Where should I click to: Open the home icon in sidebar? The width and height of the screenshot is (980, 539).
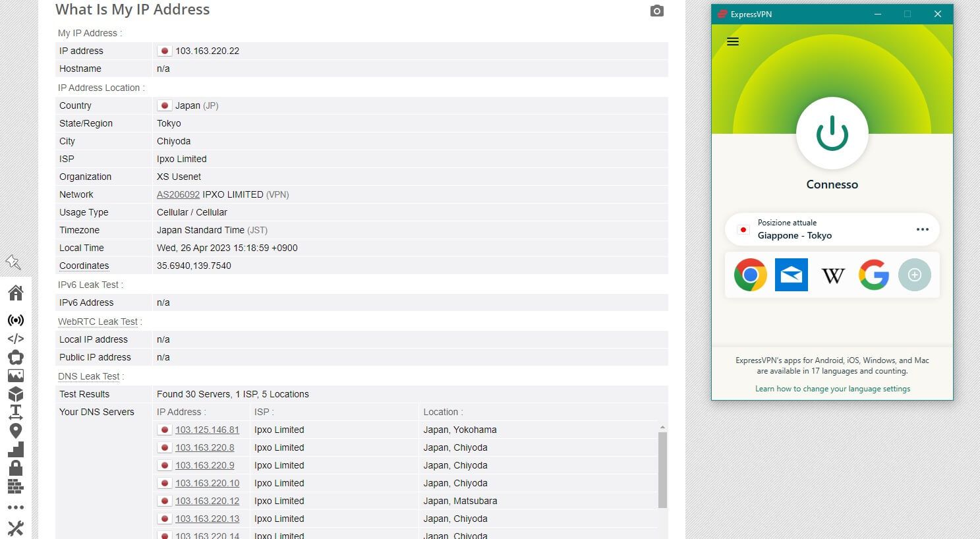(x=16, y=293)
